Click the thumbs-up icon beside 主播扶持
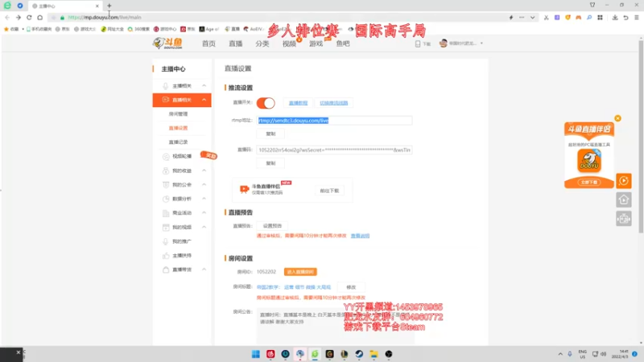 coord(166,256)
